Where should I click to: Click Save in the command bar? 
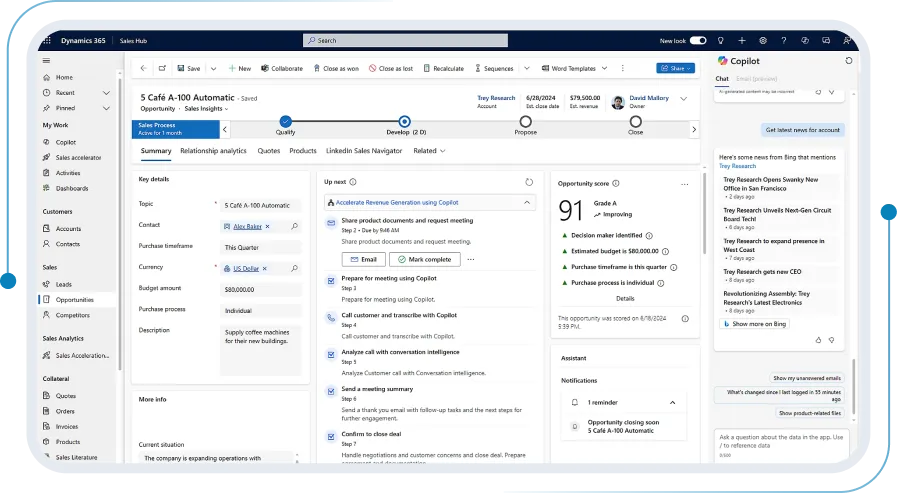189,68
